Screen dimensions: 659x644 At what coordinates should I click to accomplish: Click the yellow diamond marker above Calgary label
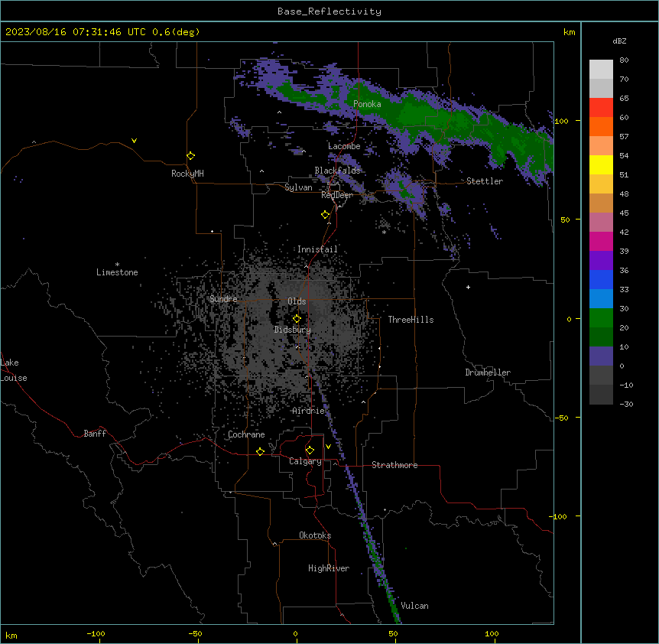[x=310, y=450]
